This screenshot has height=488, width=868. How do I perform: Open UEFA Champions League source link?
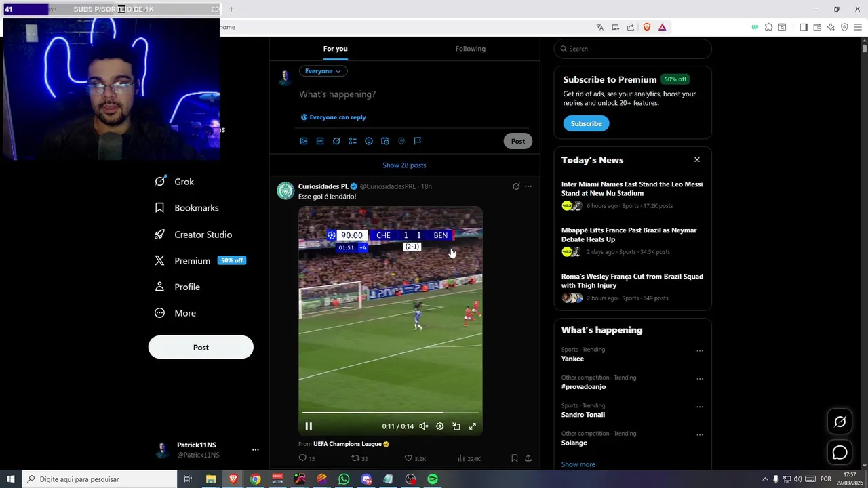coord(351,444)
